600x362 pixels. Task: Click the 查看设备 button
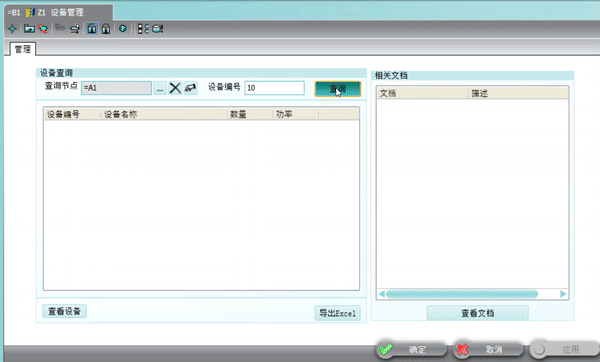(64, 311)
